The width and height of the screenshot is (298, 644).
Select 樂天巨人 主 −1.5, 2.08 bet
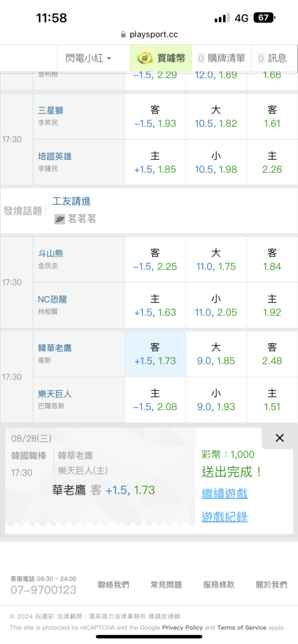(x=155, y=400)
